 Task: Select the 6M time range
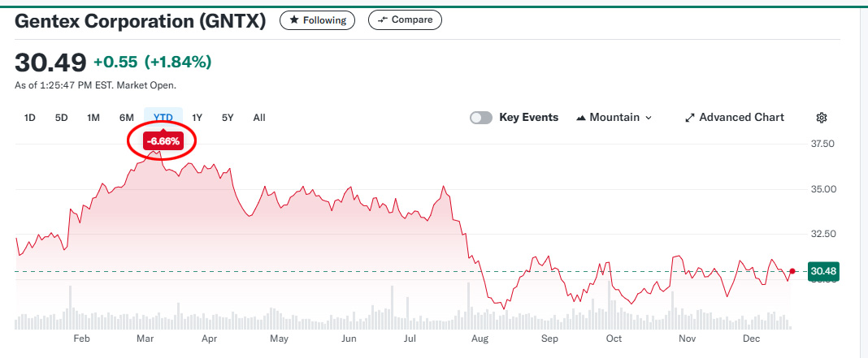126,118
